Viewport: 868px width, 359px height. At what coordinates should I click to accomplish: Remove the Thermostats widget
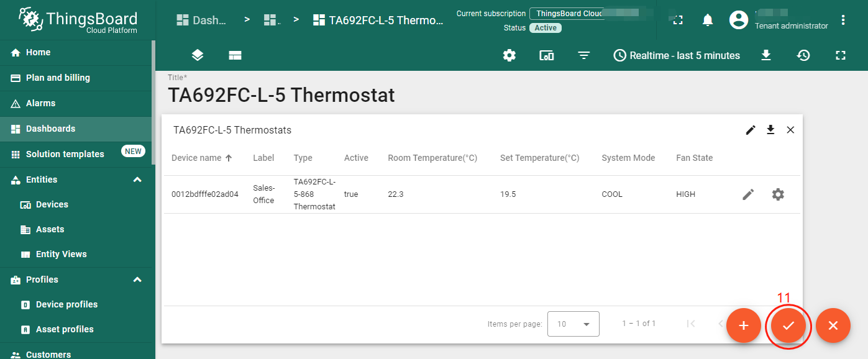click(x=790, y=130)
